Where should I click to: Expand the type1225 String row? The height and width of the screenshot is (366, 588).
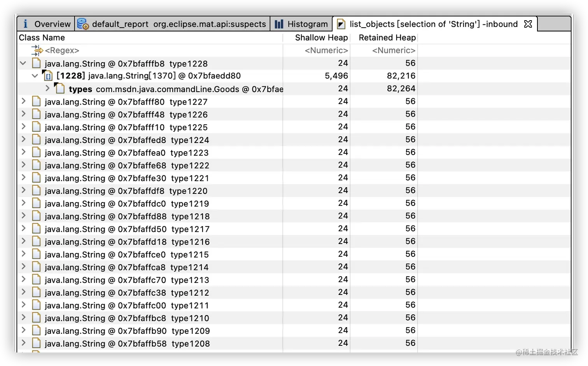tap(23, 127)
